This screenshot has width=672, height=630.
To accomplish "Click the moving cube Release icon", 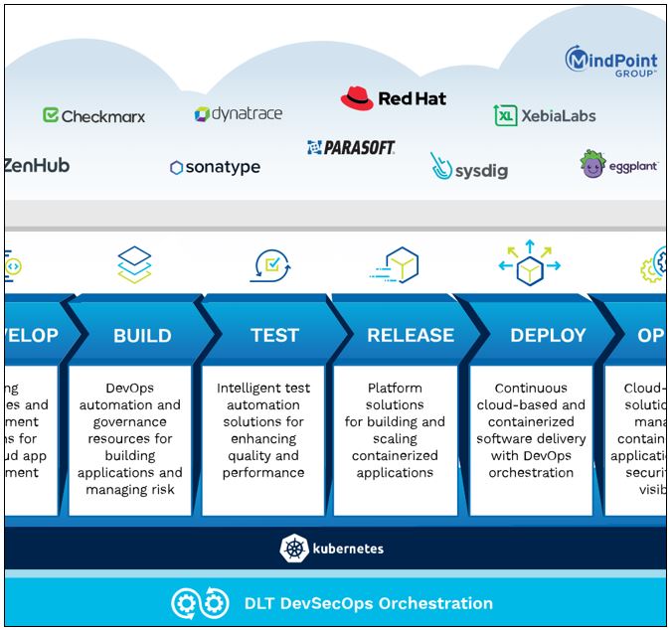I will point(394,264).
